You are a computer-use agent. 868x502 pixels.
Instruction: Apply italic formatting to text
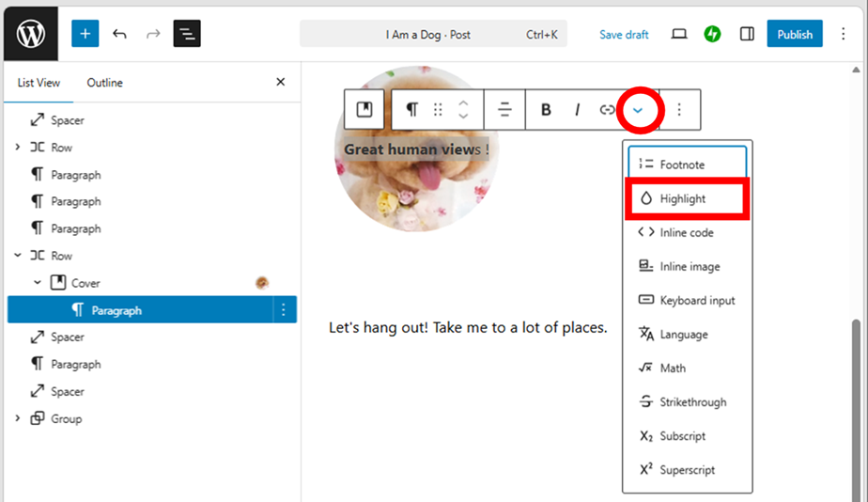pyautogui.click(x=577, y=110)
